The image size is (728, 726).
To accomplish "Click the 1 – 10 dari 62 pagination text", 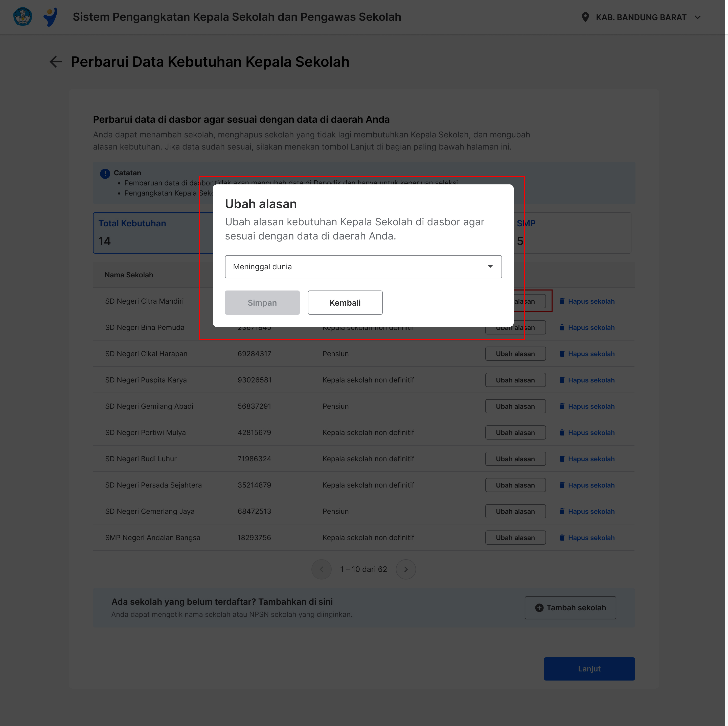I will click(x=364, y=569).
